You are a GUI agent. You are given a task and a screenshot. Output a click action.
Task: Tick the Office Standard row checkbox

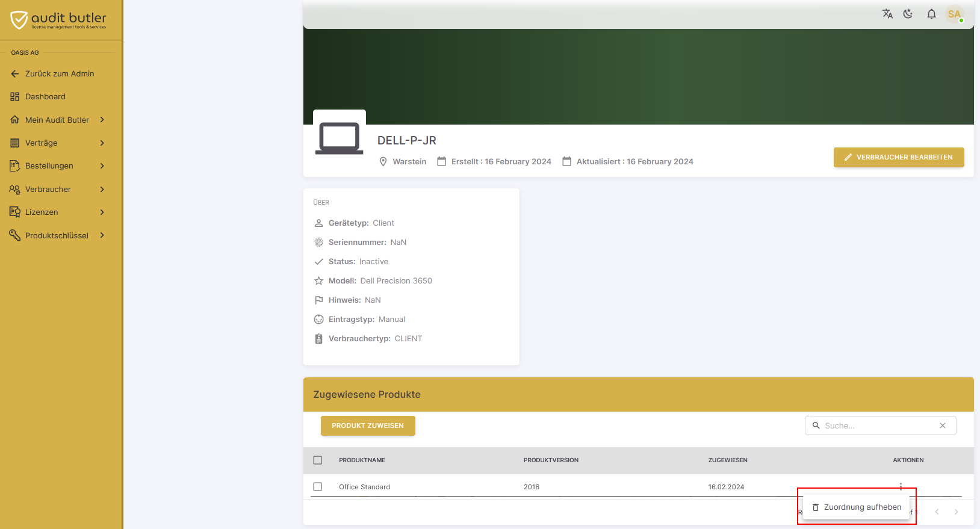point(318,487)
